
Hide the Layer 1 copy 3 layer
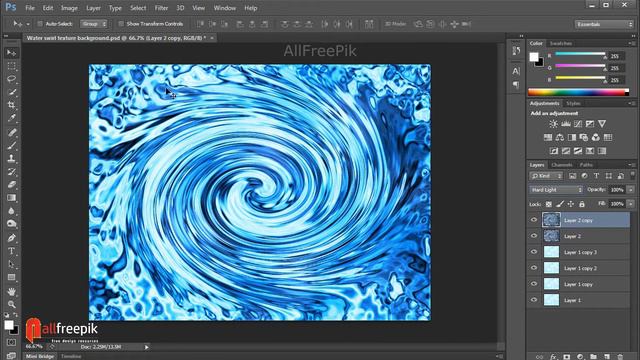coord(534,252)
